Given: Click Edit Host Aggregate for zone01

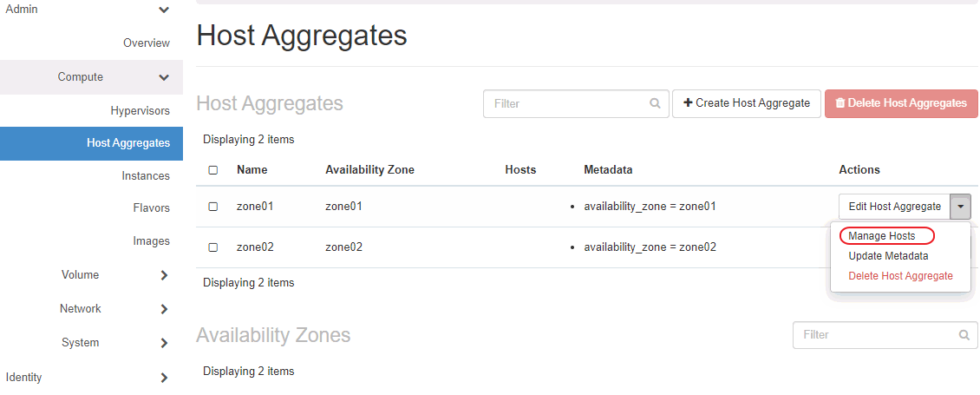Looking at the screenshot, I should 894,207.
